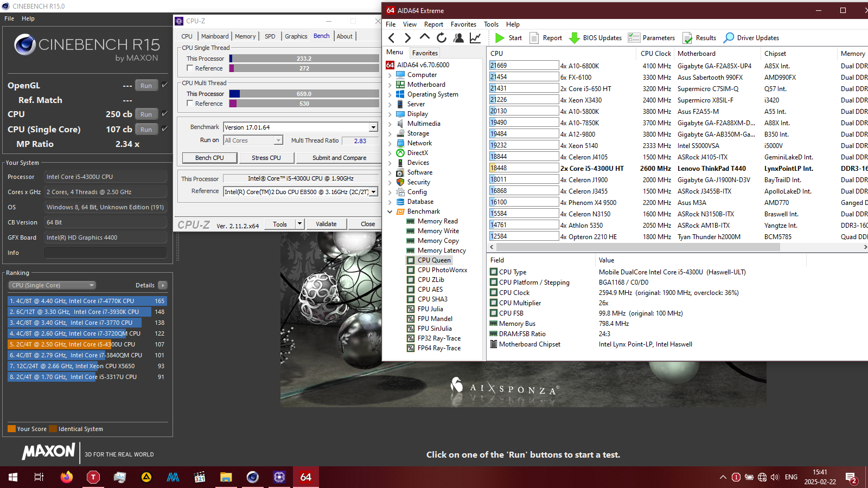Select the 2x Core i5-4300U HT result row
Screen dimensions: 868x488
[x=678, y=168]
